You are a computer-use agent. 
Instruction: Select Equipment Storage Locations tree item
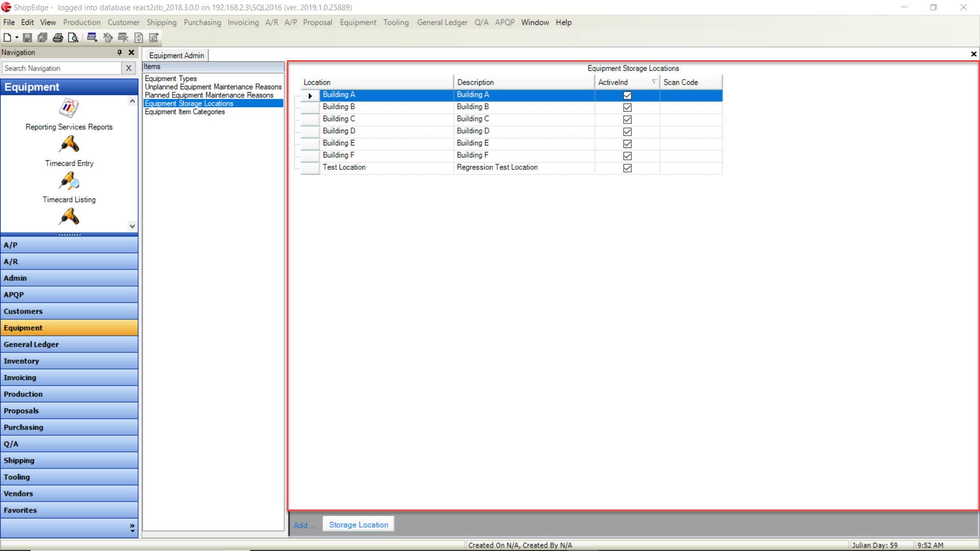coord(188,103)
